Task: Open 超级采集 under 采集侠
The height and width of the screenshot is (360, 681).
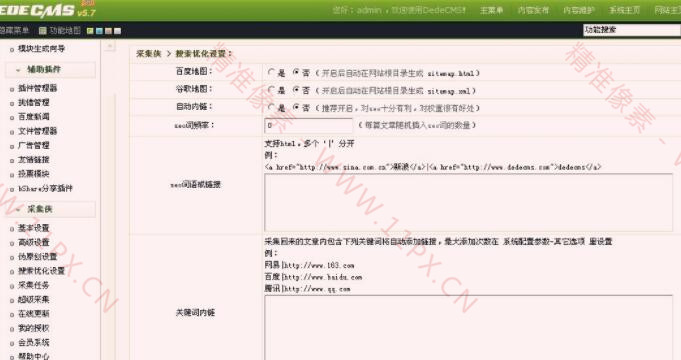Action: pos(33,300)
